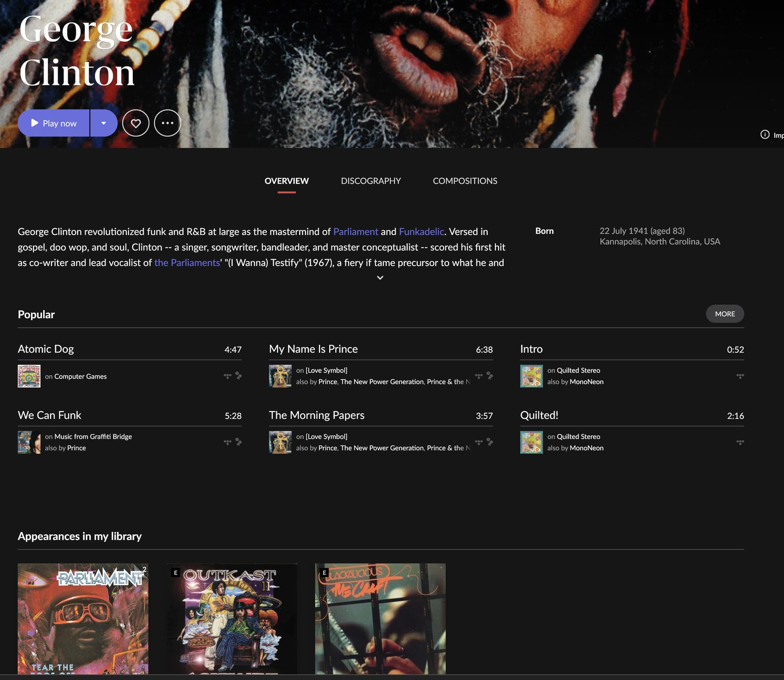Image resolution: width=784 pixels, height=680 pixels.
Task: Open the three-dots more options menu
Action: coord(167,123)
